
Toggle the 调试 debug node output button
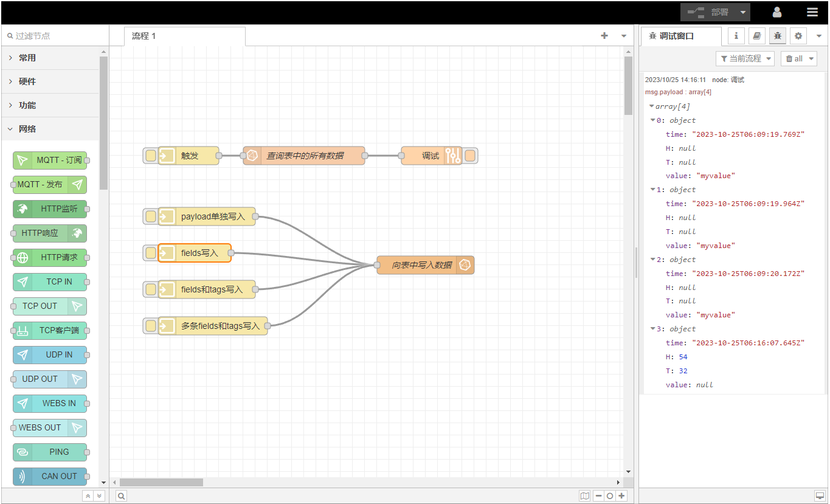point(470,156)
